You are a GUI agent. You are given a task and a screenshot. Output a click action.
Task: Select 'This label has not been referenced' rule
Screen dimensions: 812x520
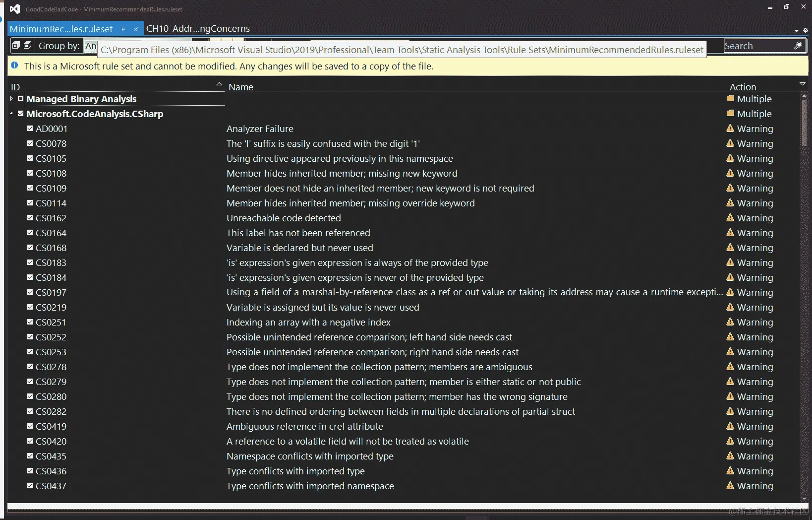(x=298, y=233)
